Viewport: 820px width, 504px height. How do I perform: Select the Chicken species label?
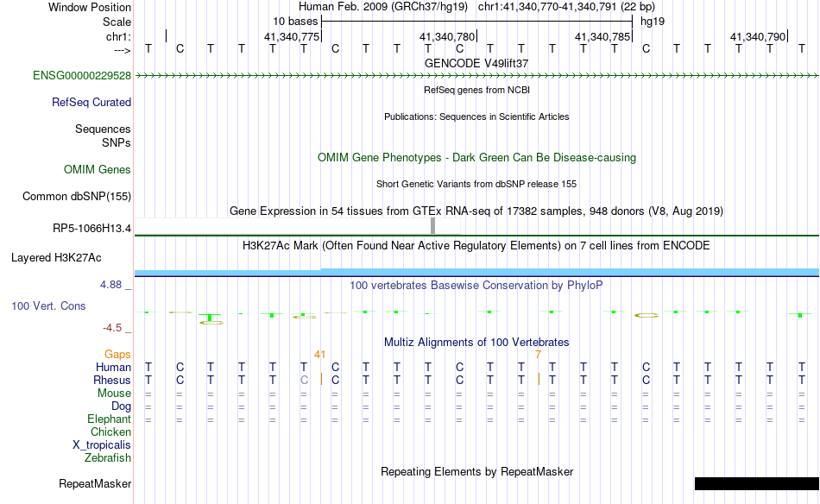coord(110,432)
